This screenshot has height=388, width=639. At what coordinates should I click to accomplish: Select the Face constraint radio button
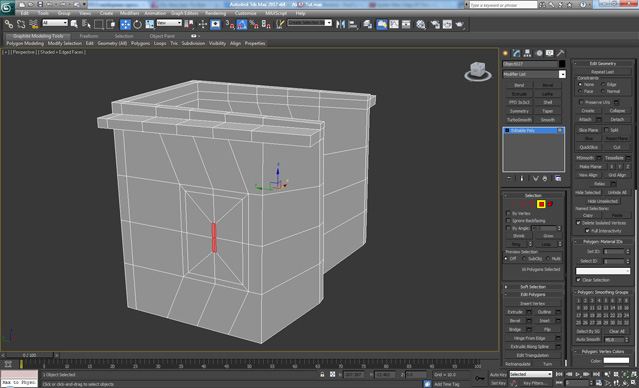[580, 91]
